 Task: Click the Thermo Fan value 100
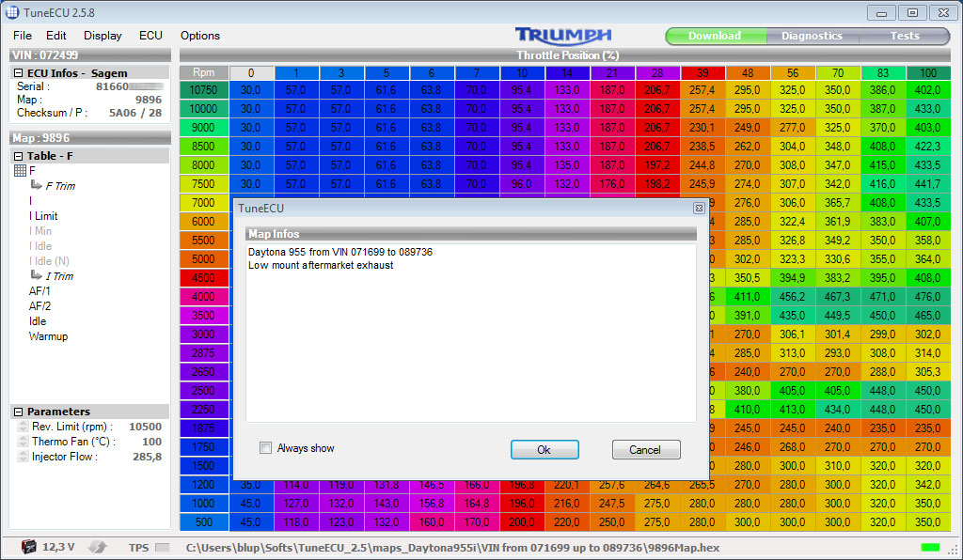[x=151, y=442]
